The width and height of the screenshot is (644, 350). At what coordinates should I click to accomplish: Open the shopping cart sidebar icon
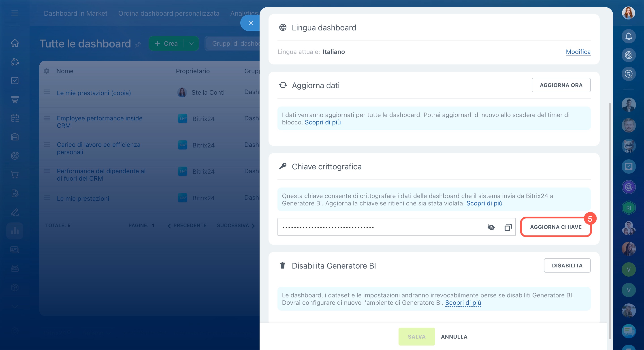tap(15, 175)
